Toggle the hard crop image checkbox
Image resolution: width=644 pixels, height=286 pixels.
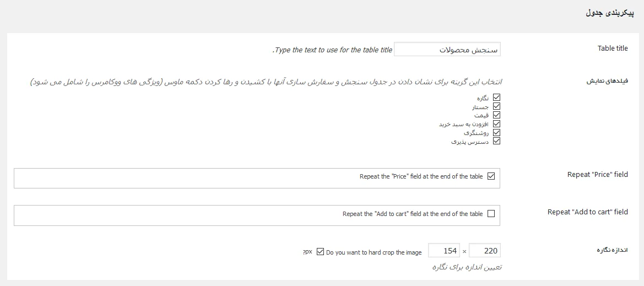pos(321,252)
